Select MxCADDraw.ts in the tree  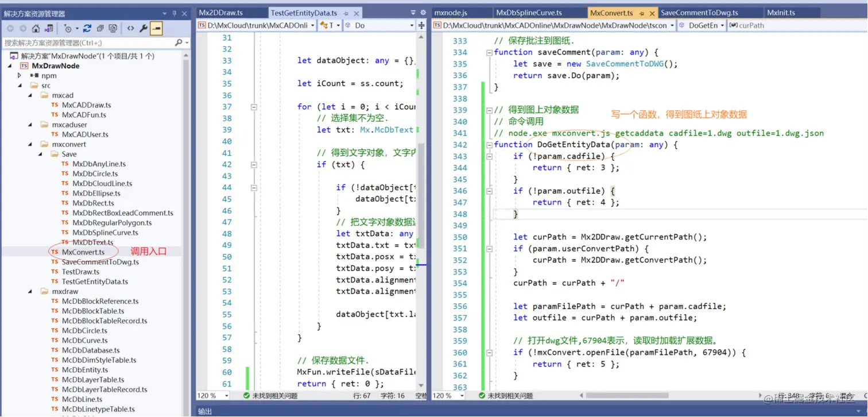click(x=87, y=105)
